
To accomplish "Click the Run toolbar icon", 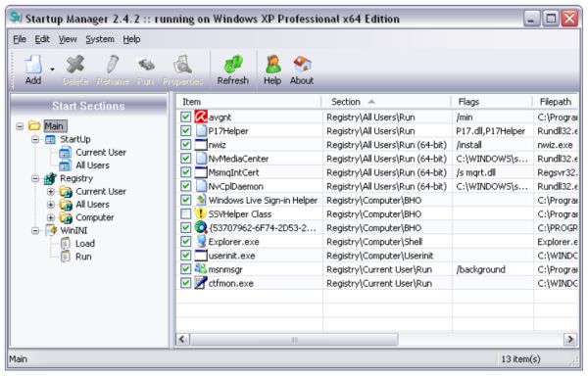I will (x=146, y=65).
